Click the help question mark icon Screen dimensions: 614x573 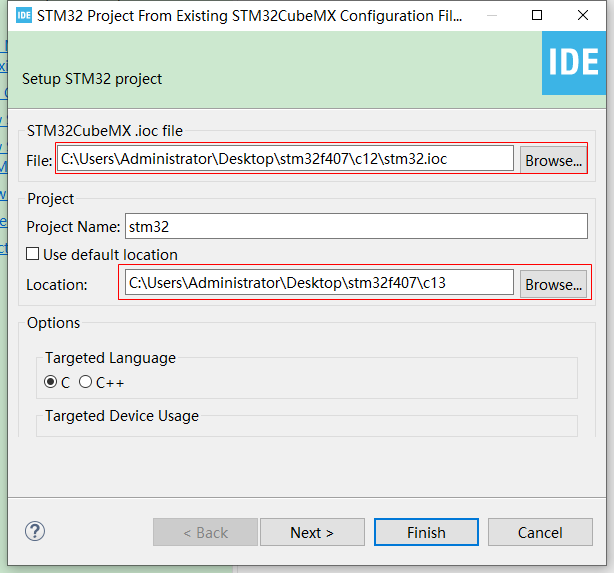[35, 531]
